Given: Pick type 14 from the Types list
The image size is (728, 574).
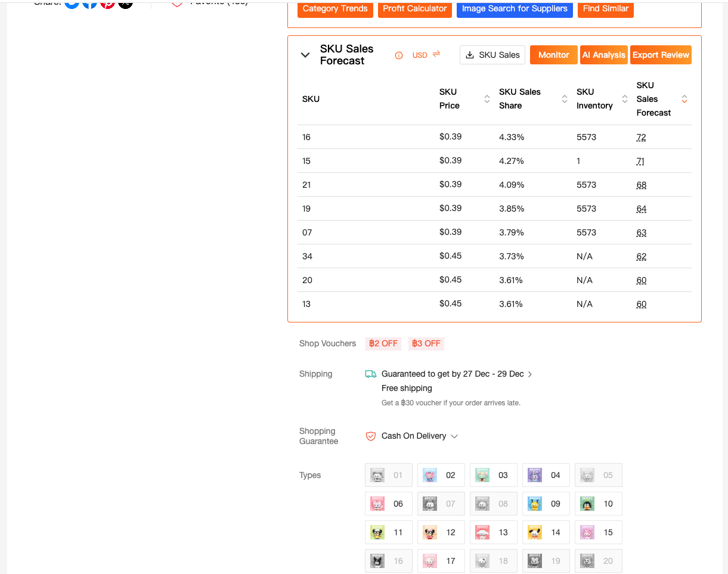Looking at the screenshot, I should (x=546, y=532).
